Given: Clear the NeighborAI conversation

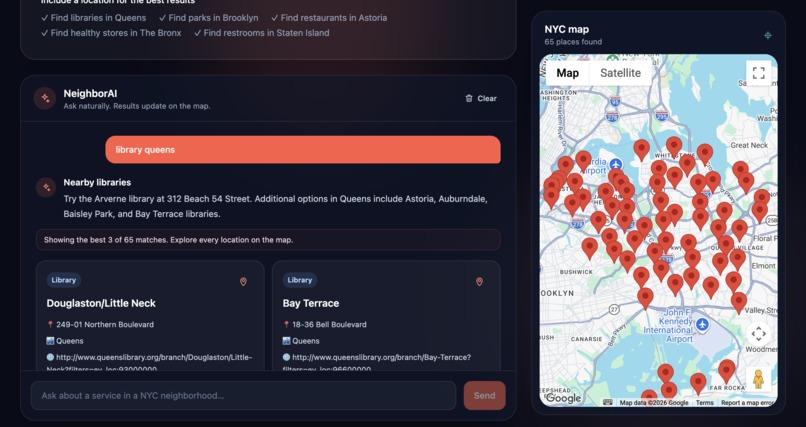Looking at the screenshot, I should coord(481,99).
